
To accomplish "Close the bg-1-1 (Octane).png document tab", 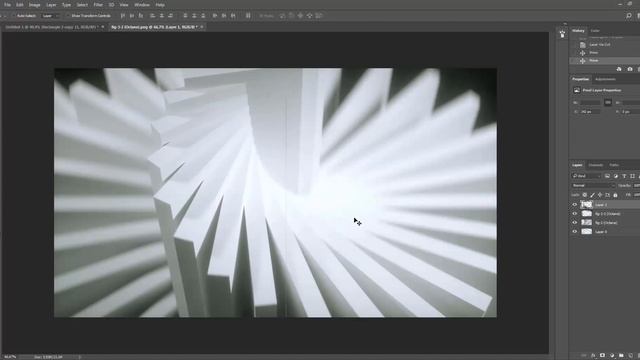I will tap(202, 27).
